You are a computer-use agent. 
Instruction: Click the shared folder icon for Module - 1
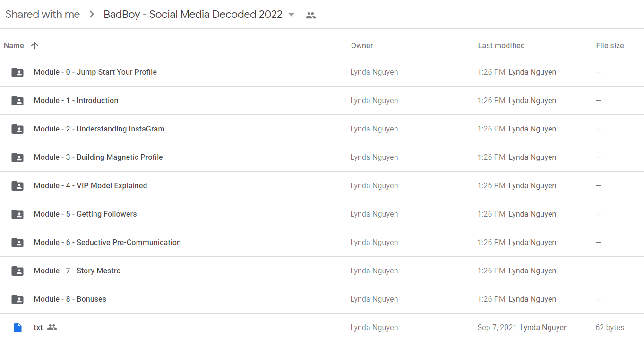click(17, 101)
